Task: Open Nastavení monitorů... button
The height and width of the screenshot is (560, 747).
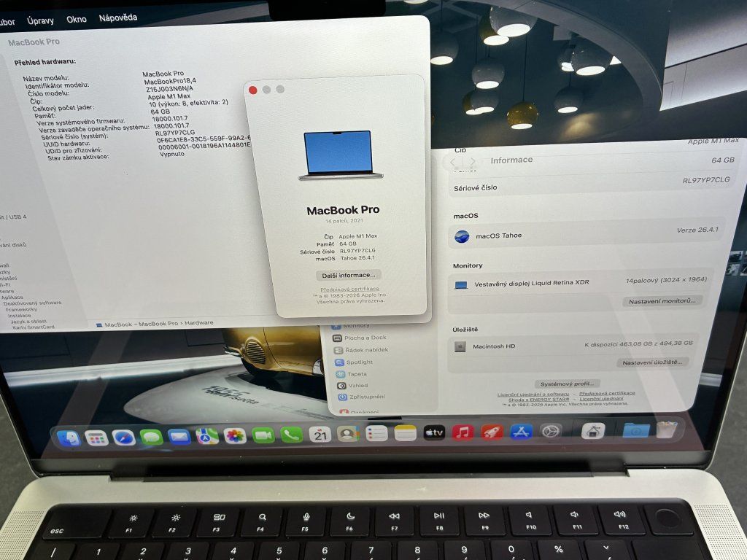Action: [662, 301]
